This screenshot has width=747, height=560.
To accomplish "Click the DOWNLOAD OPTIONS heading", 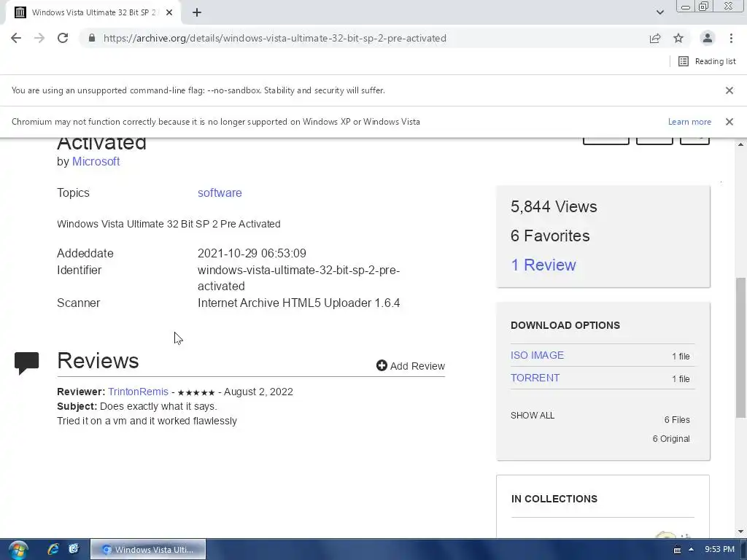I will (x=565, y=325).
